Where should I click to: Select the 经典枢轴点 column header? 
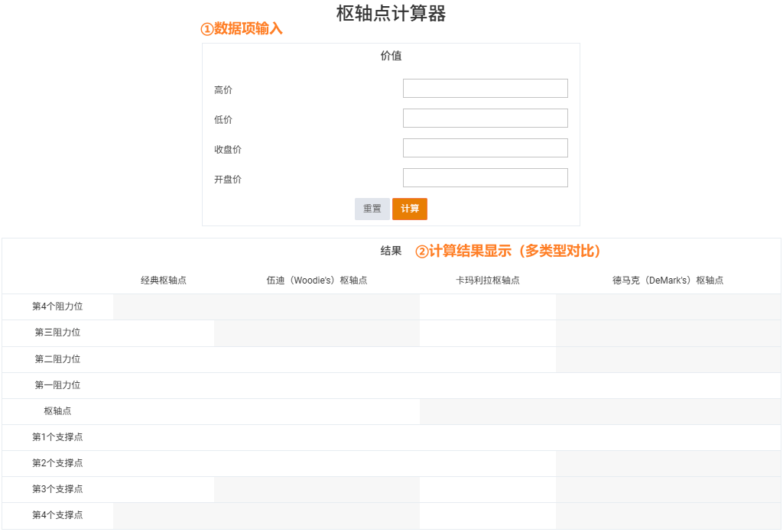pyautogui.click(x=164, y=281)
